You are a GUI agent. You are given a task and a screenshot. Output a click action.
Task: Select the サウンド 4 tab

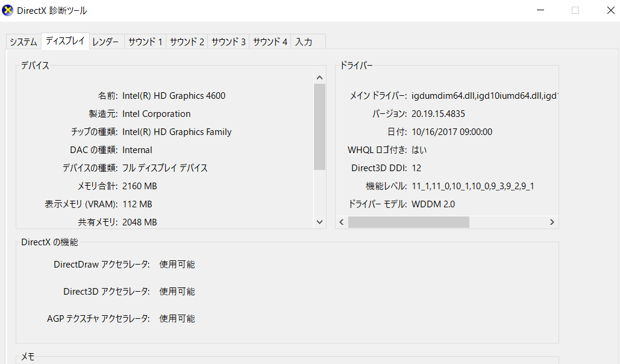270,42
